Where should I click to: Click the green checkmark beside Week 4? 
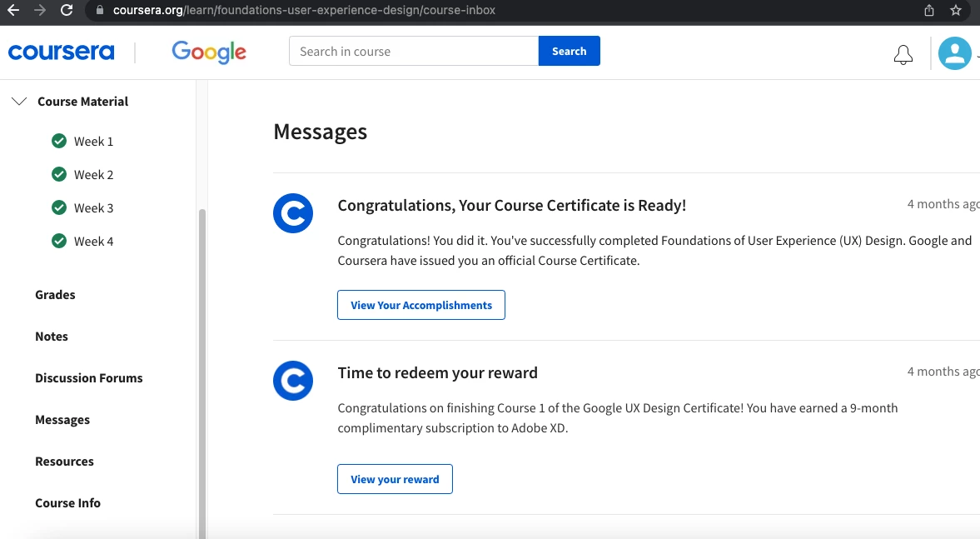pos(59,241)
